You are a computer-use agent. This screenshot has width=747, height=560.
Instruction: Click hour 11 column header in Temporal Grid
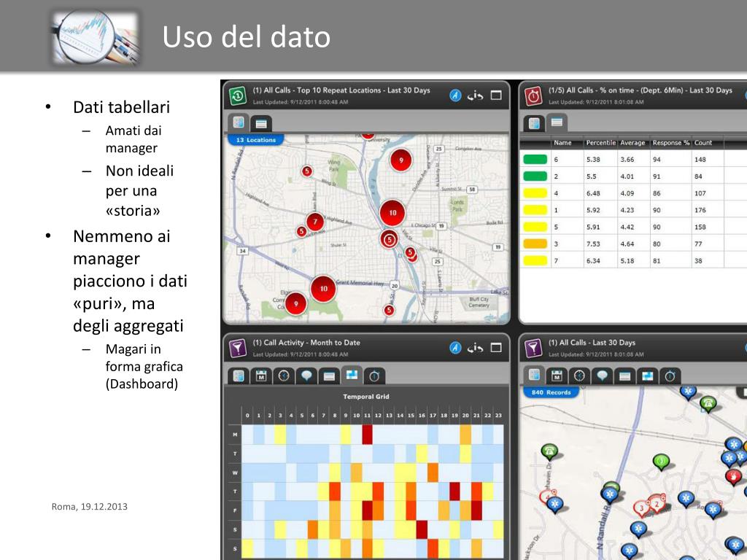(x=368, y=415)
